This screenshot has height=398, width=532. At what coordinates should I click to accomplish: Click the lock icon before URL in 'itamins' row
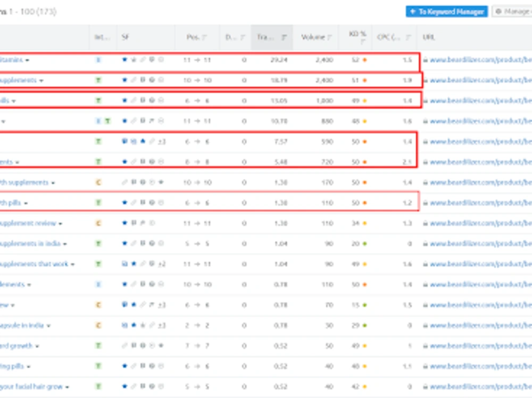tap(425, 60)
